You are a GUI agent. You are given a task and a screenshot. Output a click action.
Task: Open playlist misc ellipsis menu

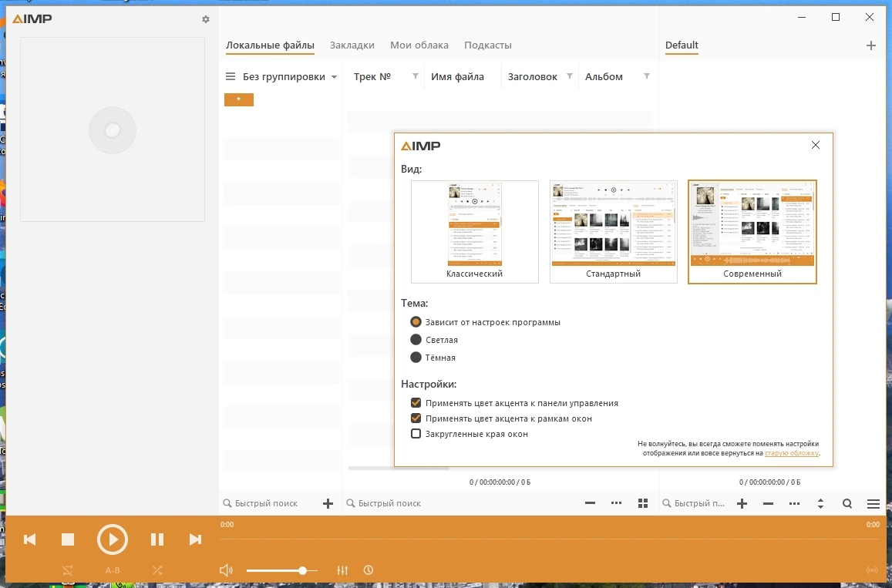pos(794,503)
